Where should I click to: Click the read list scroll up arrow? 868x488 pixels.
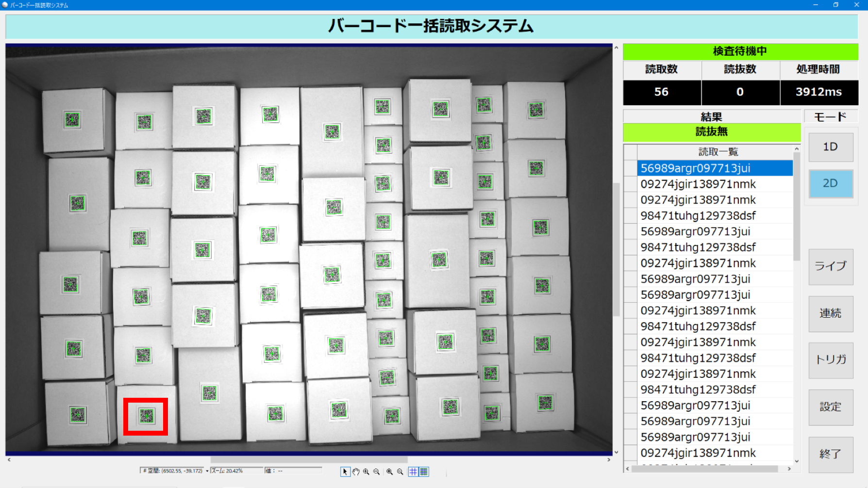797,148
